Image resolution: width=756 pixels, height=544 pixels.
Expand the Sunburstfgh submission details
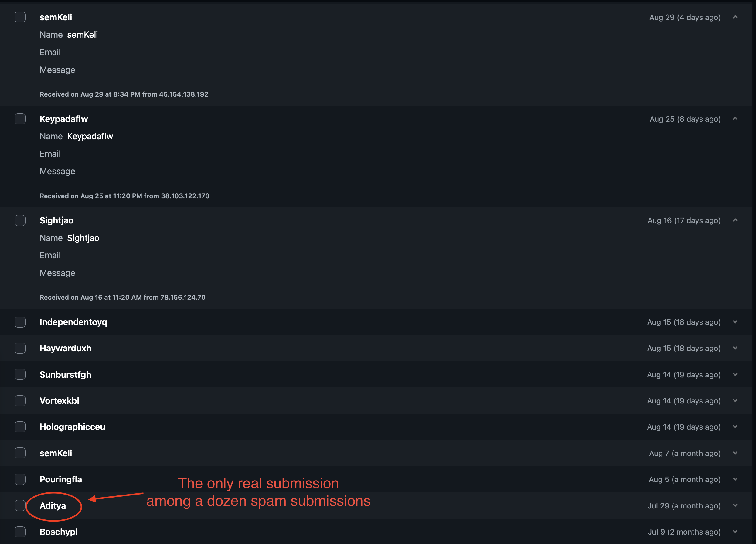(735, 374)
